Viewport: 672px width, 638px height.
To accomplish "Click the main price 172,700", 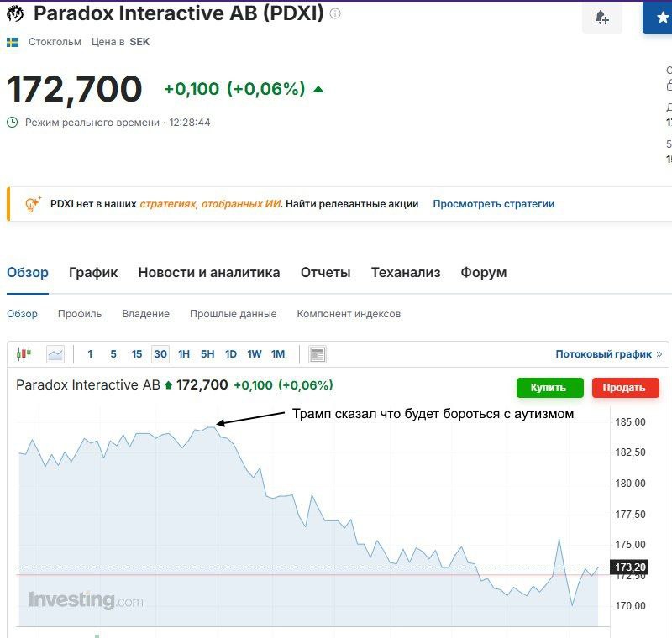I will coord(75,89).
